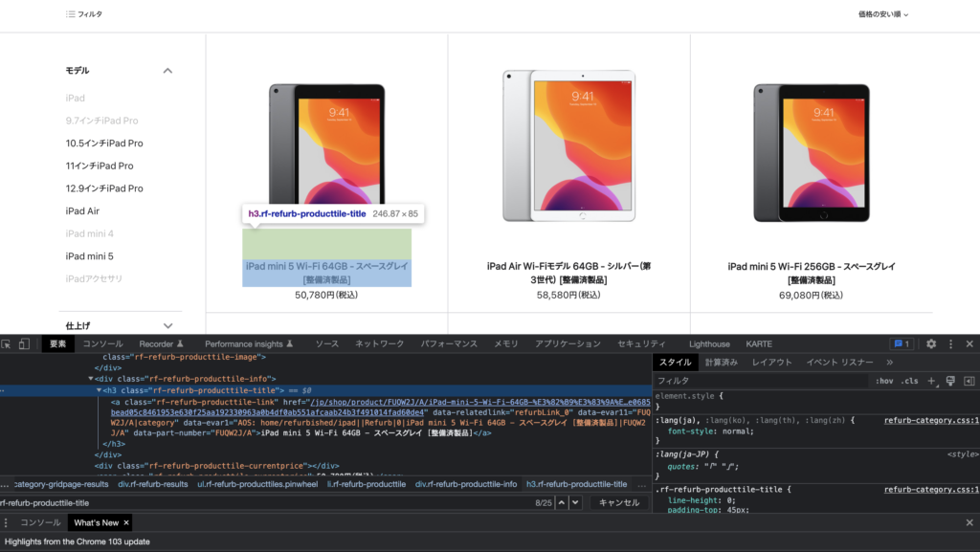Open iPad Air Wi-Fi 64GB シルバー product link
The width and height of the screenshot is (980, 552).
click(x=568, y=273)
